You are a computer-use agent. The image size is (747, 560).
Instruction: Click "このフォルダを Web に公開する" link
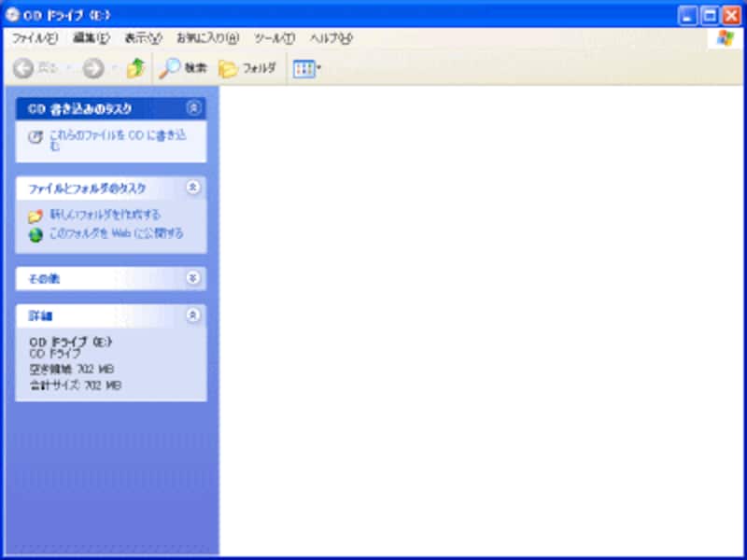116,234
